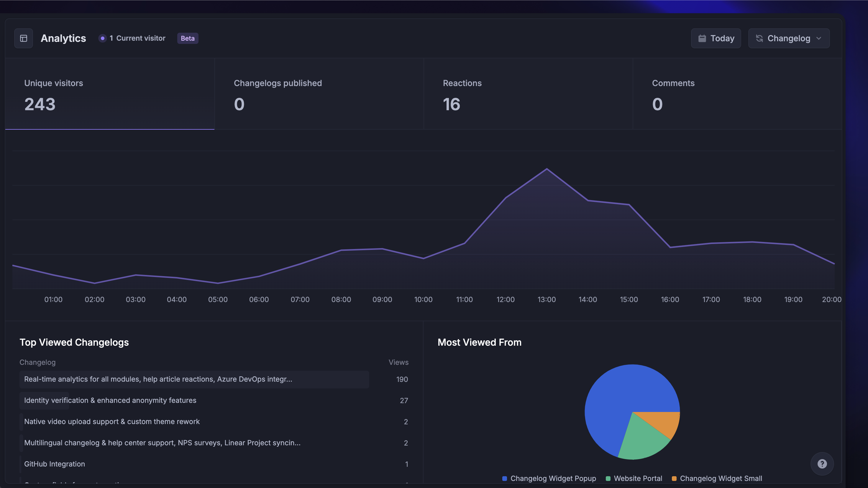Open the Real-time analytics changelog entry

pos(158,379)
